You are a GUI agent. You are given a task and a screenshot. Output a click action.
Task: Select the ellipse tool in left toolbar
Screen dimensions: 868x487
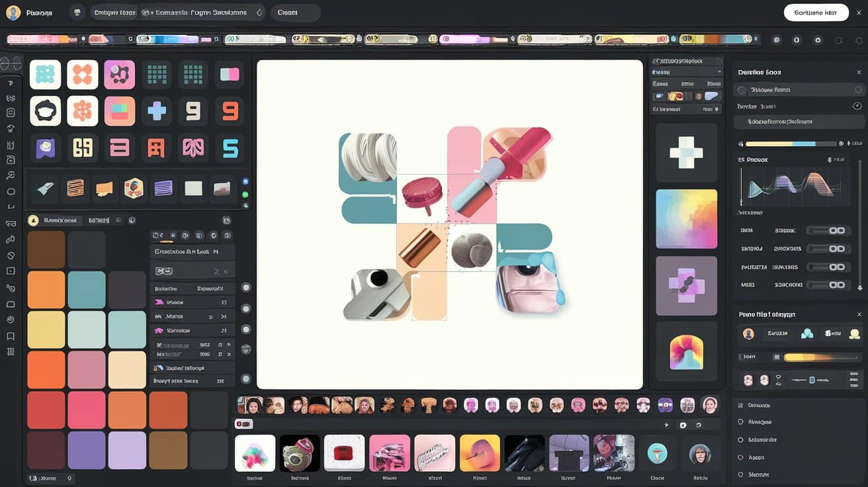coord(11,191)
